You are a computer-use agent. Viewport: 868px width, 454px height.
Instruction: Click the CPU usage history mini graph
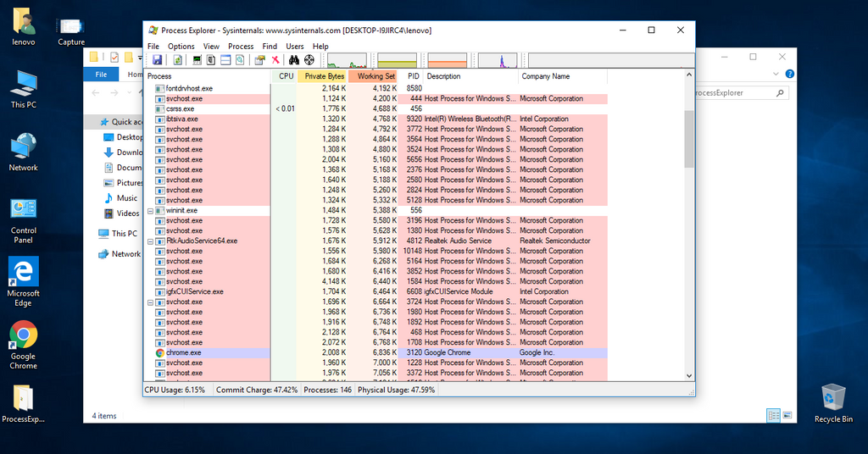click(x=347, y=60)
